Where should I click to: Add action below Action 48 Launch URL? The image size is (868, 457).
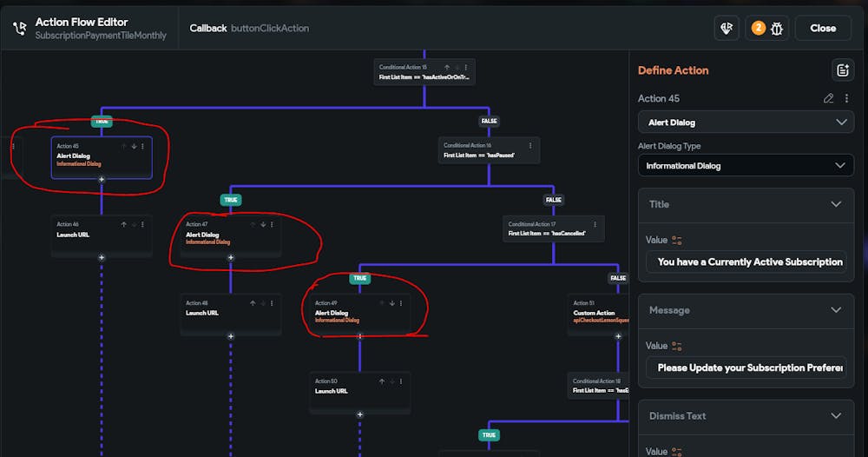(231, 336)
